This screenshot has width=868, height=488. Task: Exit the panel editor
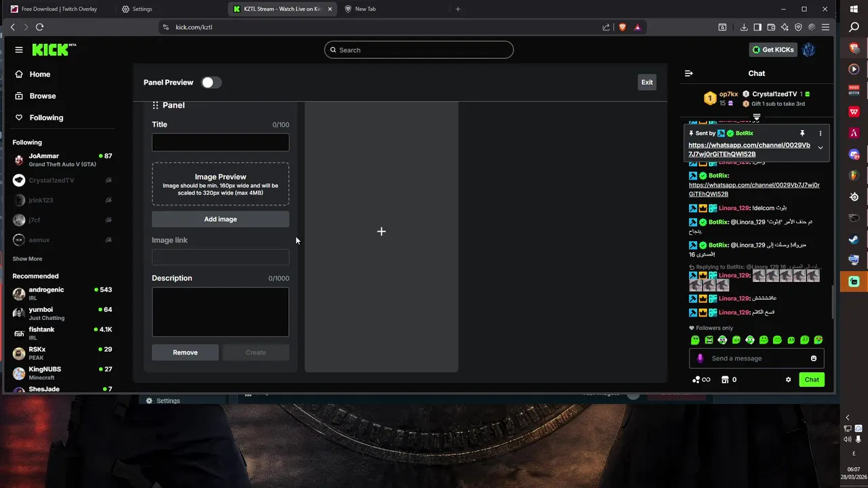tap(647, 82)
